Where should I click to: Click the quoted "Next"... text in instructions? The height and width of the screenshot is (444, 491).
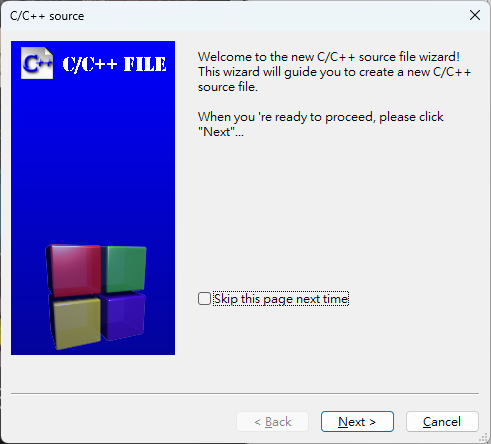[x=221, y=132]
